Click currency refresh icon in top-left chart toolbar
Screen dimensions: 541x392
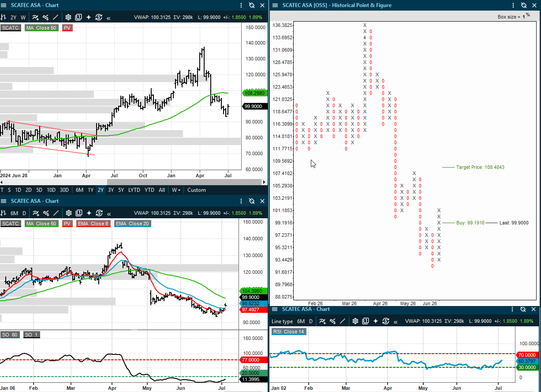[99, 17]
